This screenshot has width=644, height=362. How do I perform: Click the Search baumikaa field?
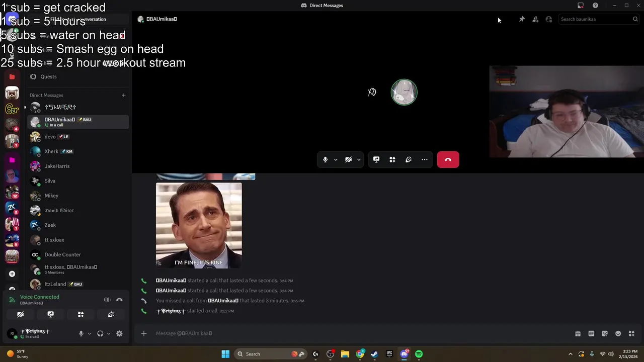[x=599, y=19]
